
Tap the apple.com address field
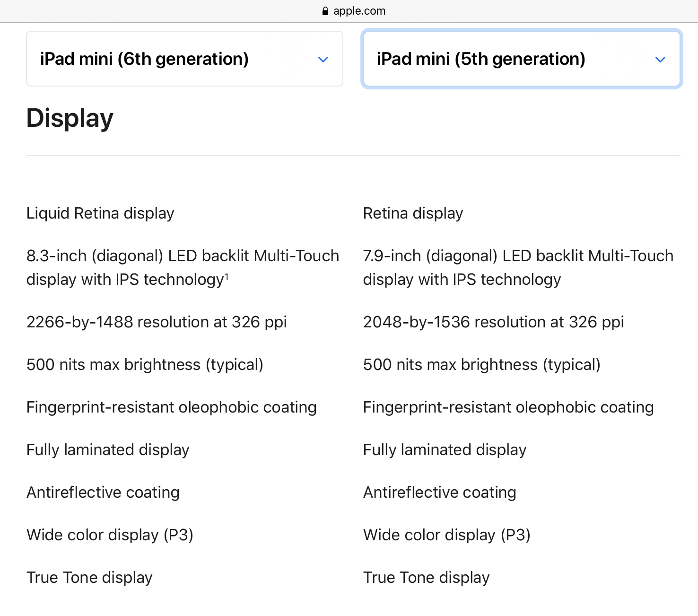pos(359,11)
